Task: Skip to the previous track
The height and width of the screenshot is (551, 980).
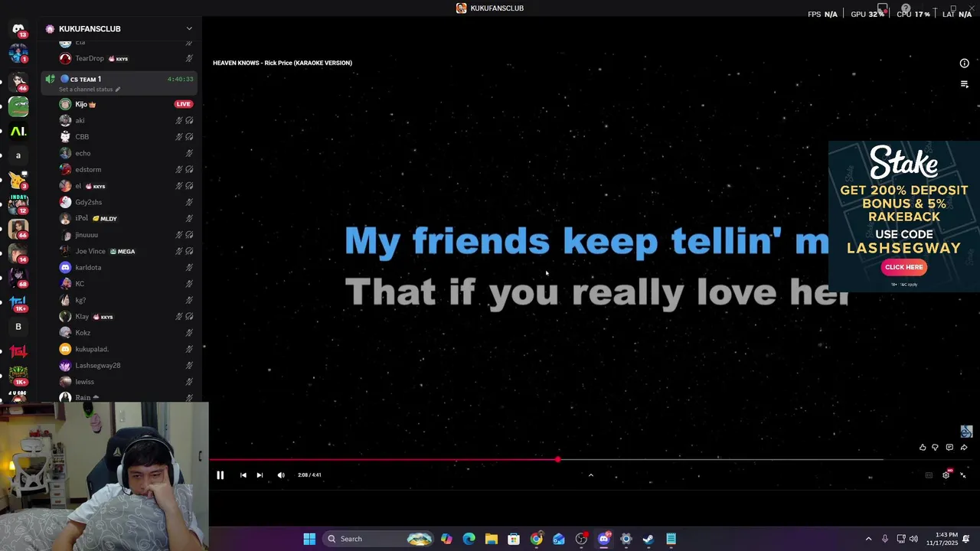Action: [x=243, y=475]
